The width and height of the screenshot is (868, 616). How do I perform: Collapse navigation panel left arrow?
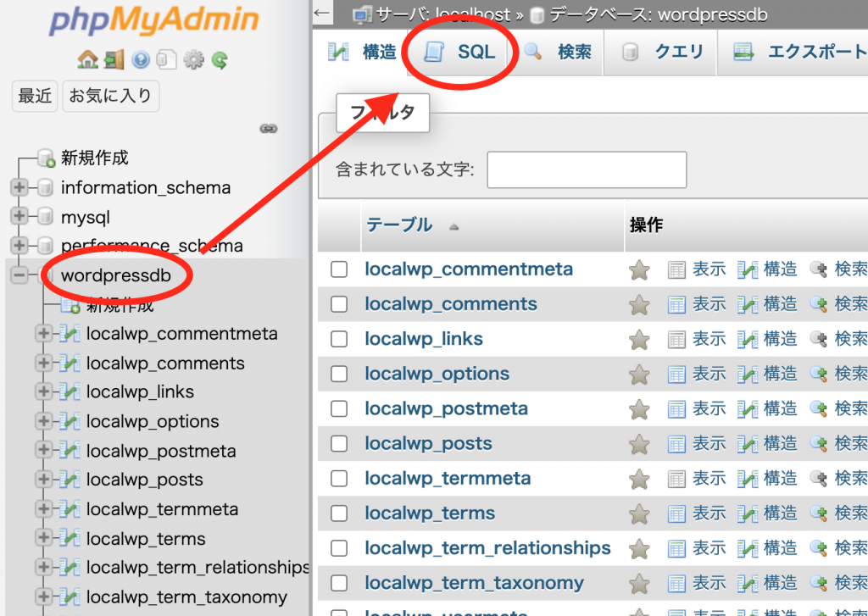point(322,14)
